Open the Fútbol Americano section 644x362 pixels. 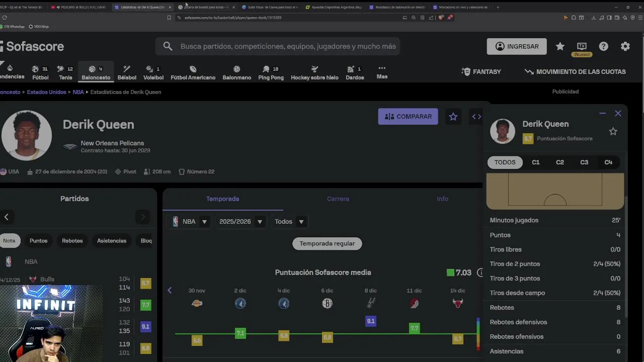pyautogui.click(x=193, y=73)
